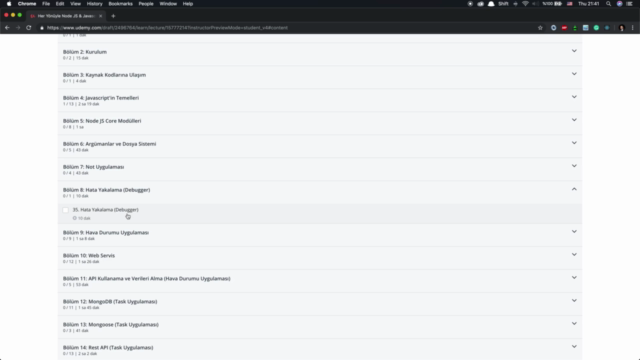Click the circular blue extension icon after star
This screenshot has height=360, width=640.
(553, 28)
